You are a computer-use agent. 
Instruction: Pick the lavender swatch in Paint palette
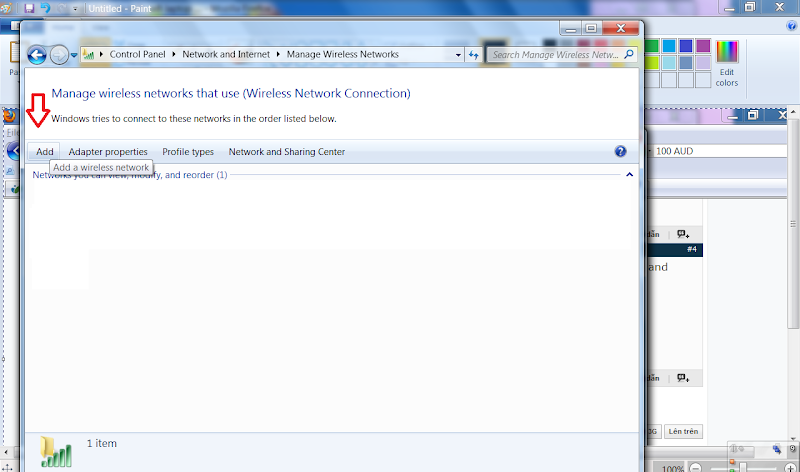703,63
